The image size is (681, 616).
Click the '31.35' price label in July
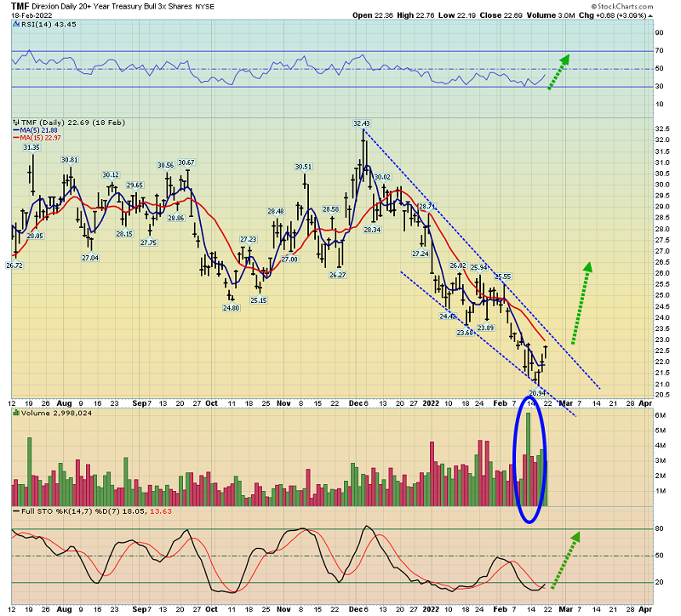pos(31,147)
